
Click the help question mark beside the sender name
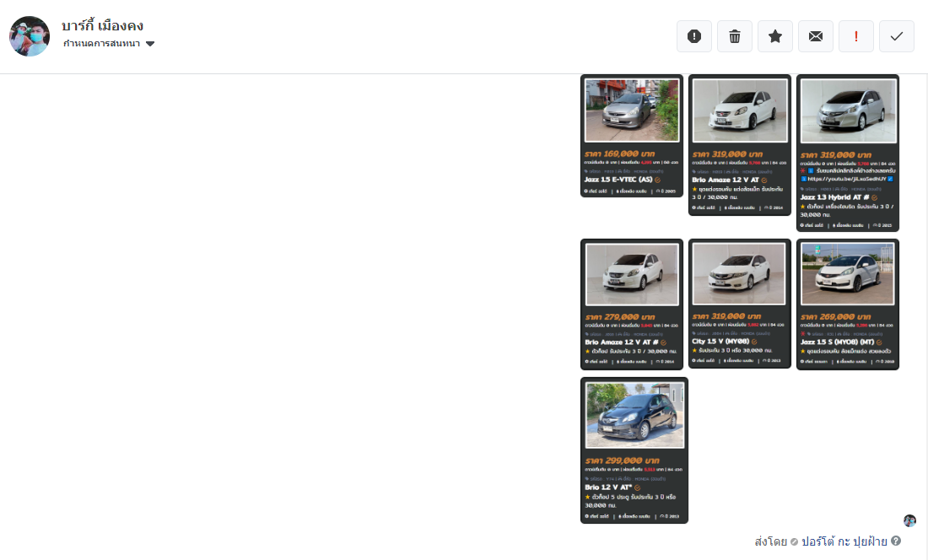(896, 541)
